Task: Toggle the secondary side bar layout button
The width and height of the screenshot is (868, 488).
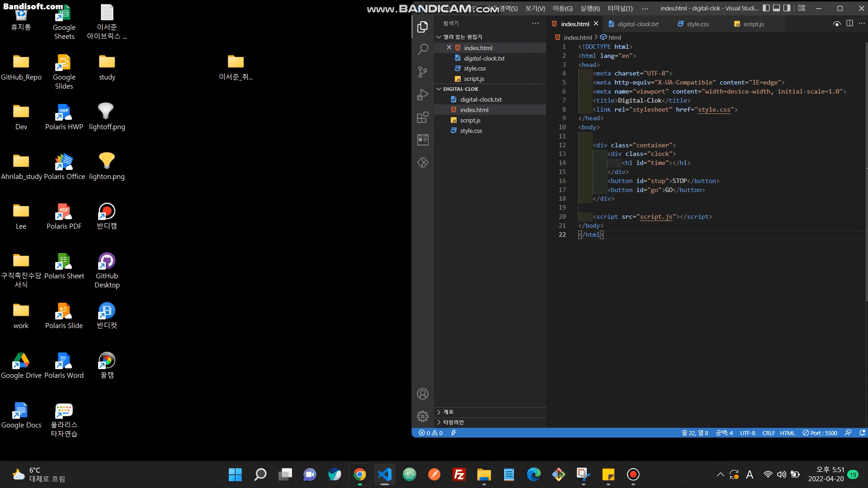Action: click(787, 8)
